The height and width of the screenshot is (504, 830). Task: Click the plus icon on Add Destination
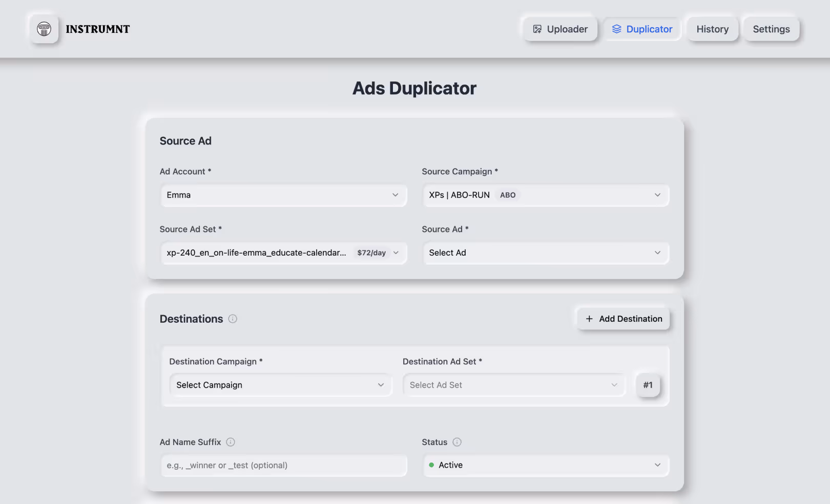pyautogui.click(x=589, y=319)
